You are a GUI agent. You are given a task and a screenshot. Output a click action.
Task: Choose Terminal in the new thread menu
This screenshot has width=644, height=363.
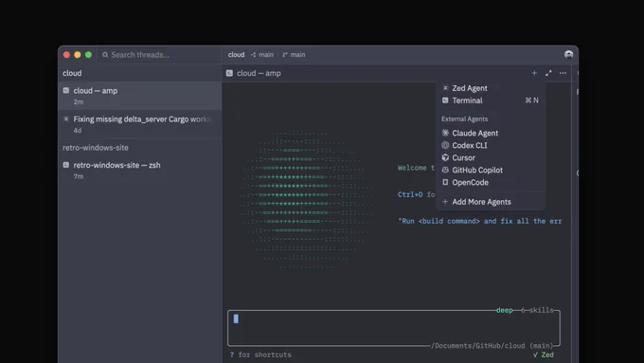(x=491, y=100)
